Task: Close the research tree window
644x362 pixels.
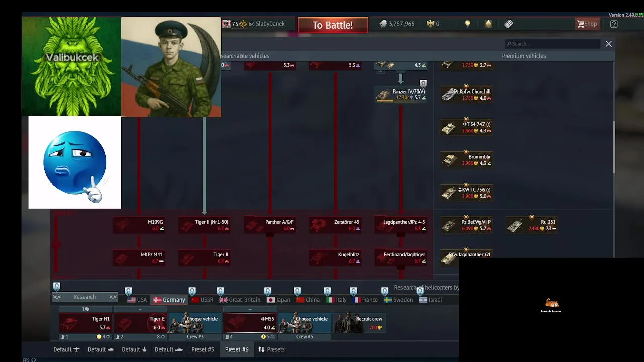Action: pos(608,44)
